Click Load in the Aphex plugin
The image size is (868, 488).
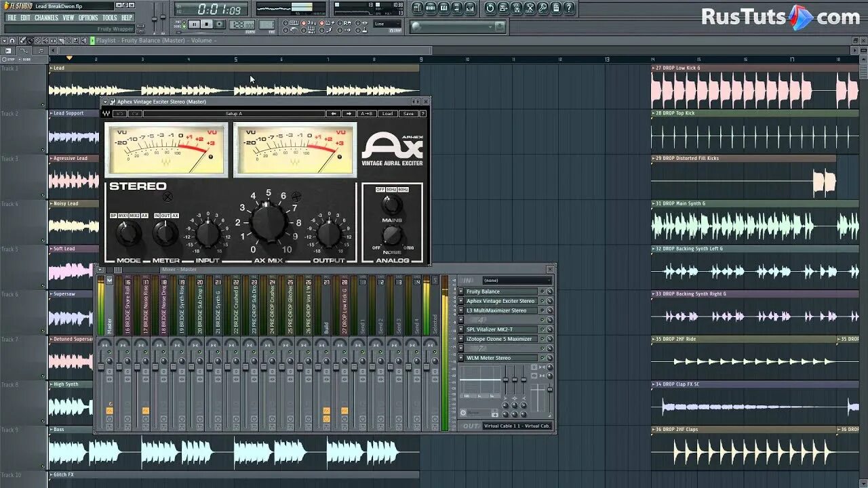pos(387,114)
